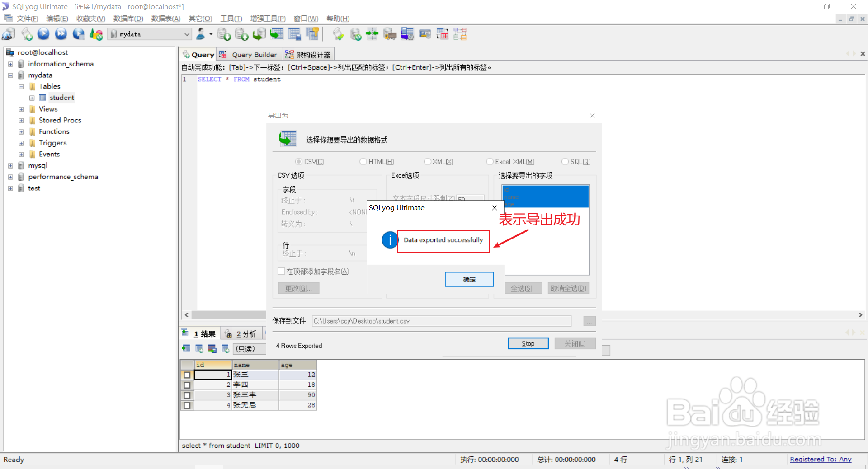
Task: Expand the mysql database node
Action: pos(10,166)
